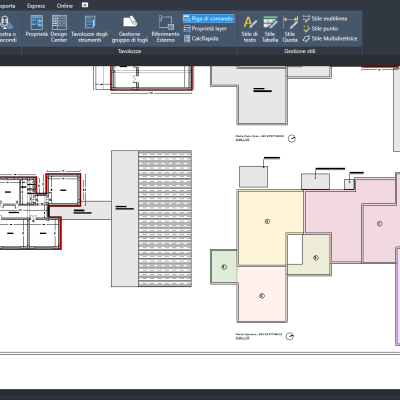Select the marker in the large pink region
Viewport: 400px width, 400px height.
[379, 224]
